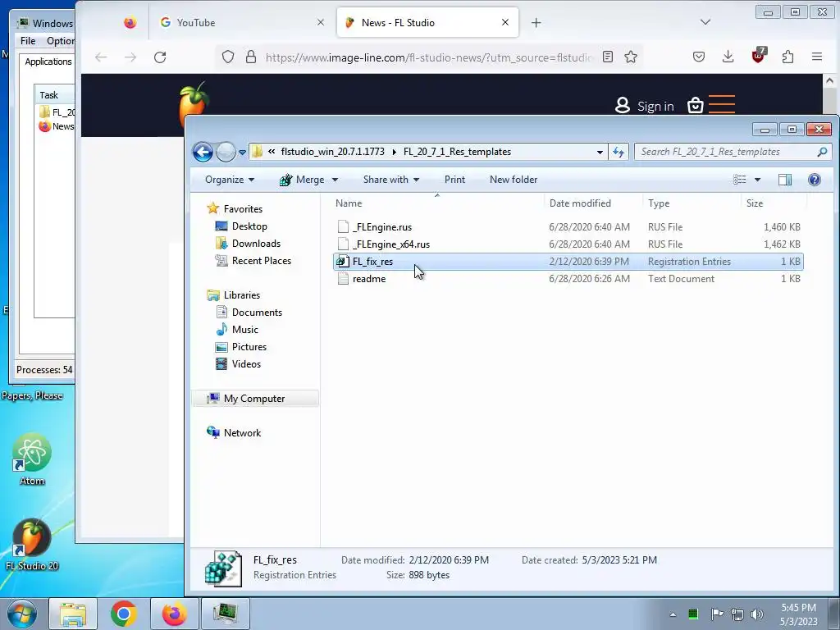840x630 pixels.
Task: Open the shopping basket on FL Studio site
Action: click(696, 105)
